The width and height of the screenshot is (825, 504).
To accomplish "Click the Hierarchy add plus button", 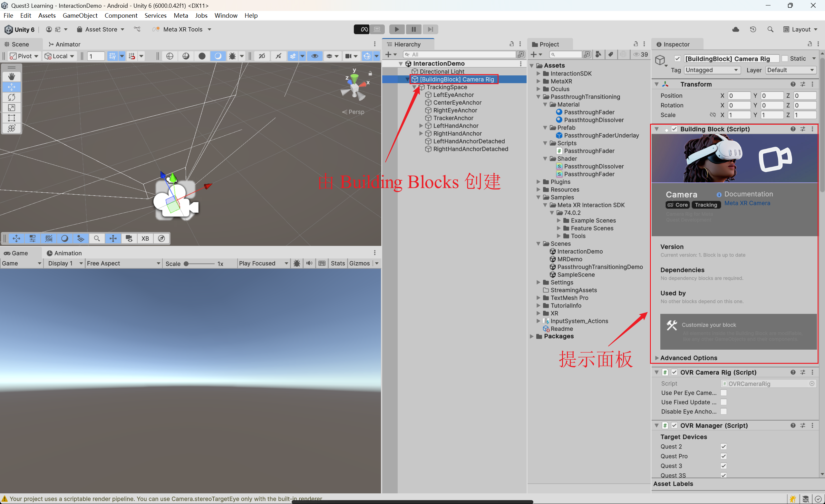I will click(x=391, y=54).
